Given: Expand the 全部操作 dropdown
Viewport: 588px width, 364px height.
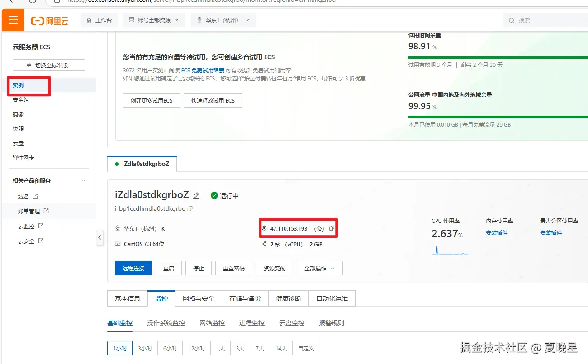Looking at the screenshot, I should point(320,268).
